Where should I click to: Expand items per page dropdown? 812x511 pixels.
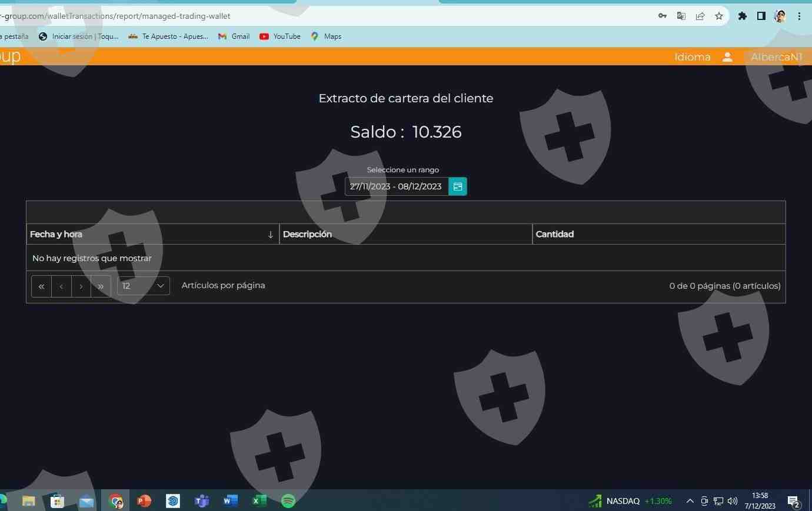pos(144,286)
